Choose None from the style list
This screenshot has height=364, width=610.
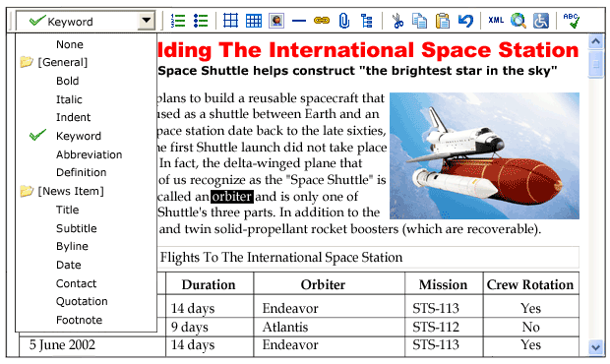(x=70, y=44)
